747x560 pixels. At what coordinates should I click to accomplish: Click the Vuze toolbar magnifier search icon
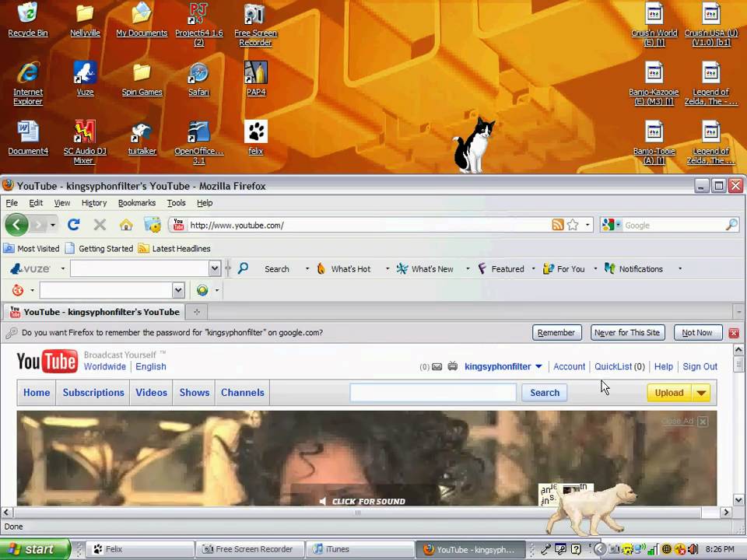click(x=243, y=268)
